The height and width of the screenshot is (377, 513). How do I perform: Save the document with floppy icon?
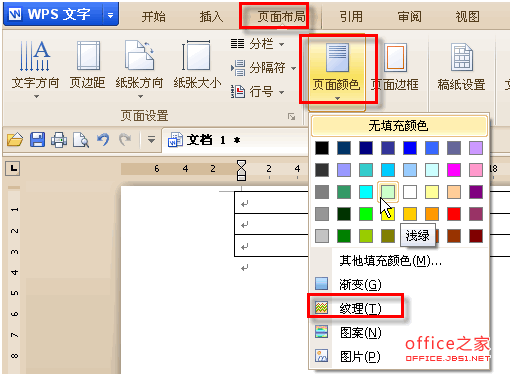[x=37, y=140]
